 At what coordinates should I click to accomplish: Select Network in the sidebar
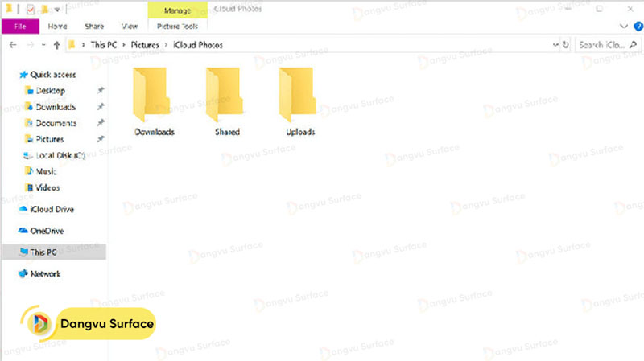45,274
